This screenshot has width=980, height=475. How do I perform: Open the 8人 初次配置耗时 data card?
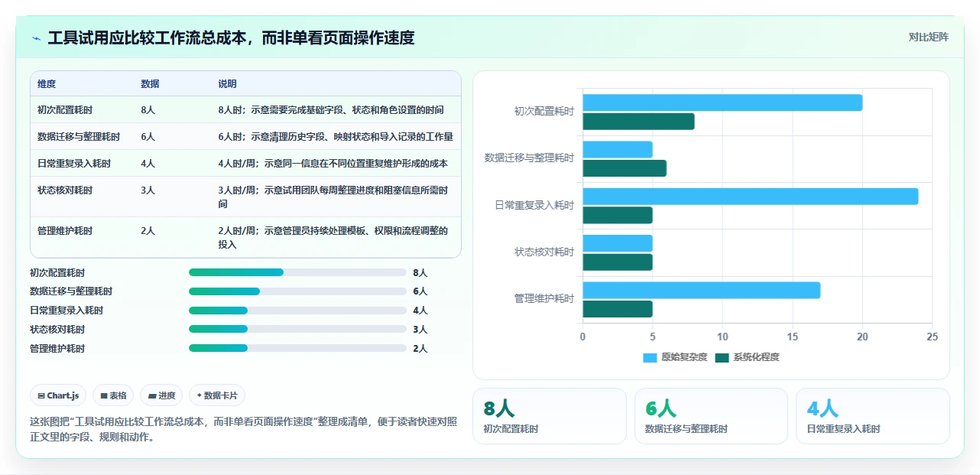point(549,416)
